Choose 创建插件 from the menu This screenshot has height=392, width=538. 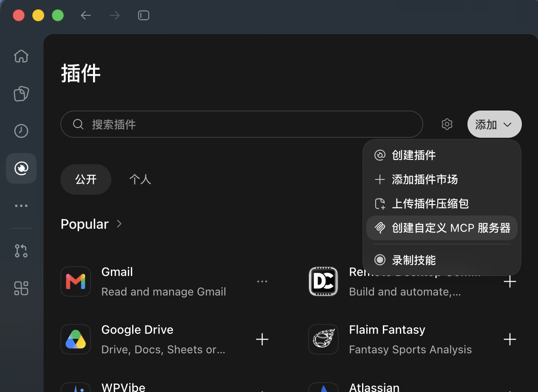442,155
